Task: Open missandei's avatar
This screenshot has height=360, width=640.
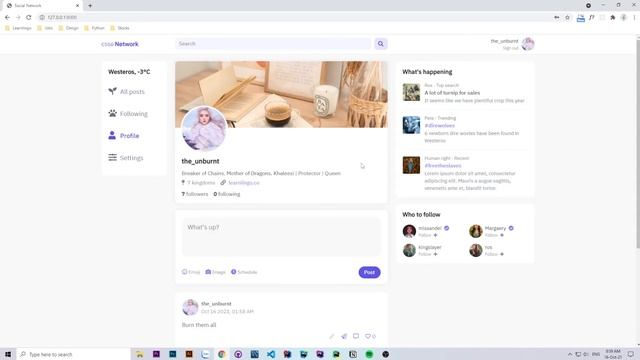Action: point(409,231)
